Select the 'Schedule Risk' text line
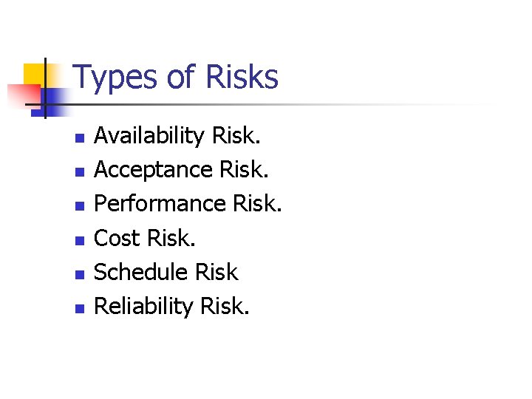Viewport: 532px width, 399px height. pyautogui.click(x=166, y=272)
